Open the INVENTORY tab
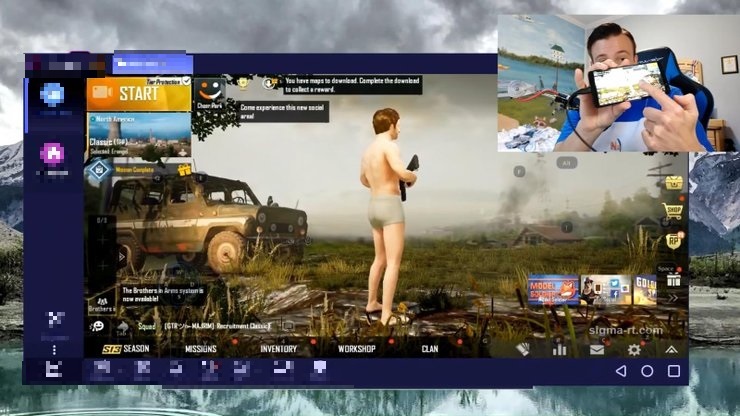 278,349
